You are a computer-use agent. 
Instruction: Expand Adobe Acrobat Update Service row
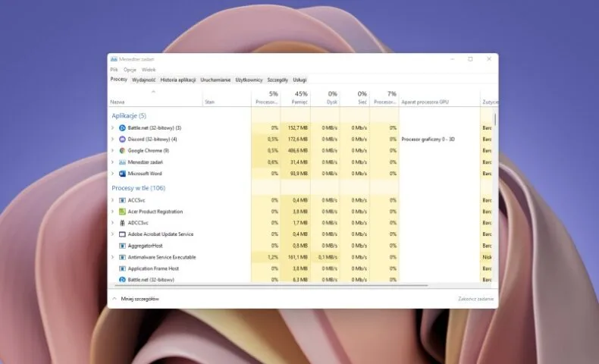pos(113,234)
